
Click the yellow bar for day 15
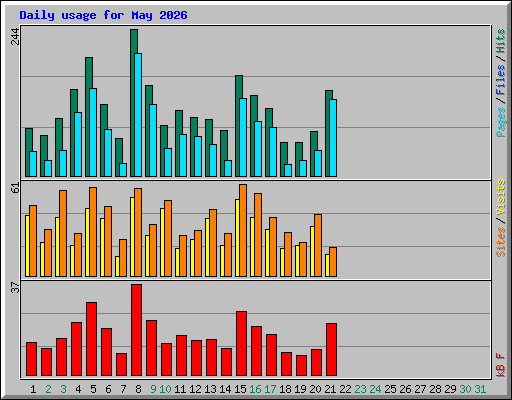point(237,238)
